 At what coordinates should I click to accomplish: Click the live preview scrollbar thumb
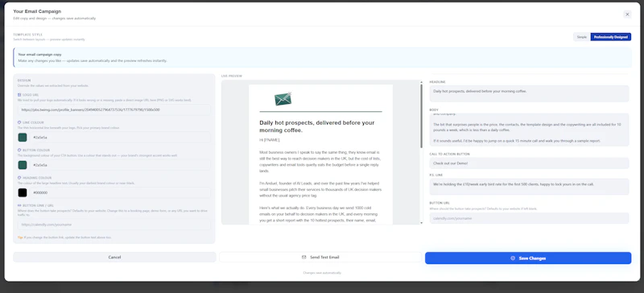421,116
